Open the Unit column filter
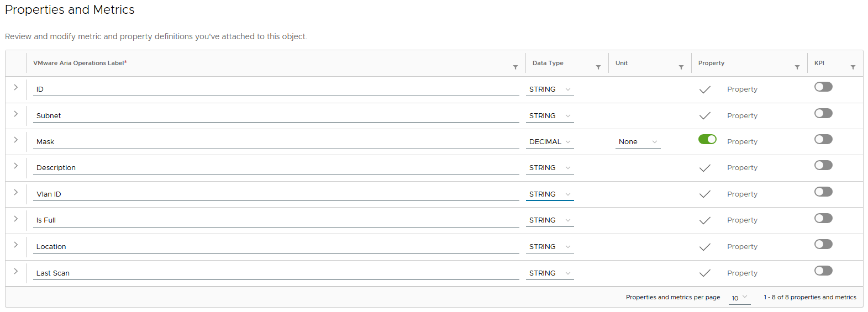Image resolution: width=868 pixels, height=312 pixels. click(x=681, y=67)
